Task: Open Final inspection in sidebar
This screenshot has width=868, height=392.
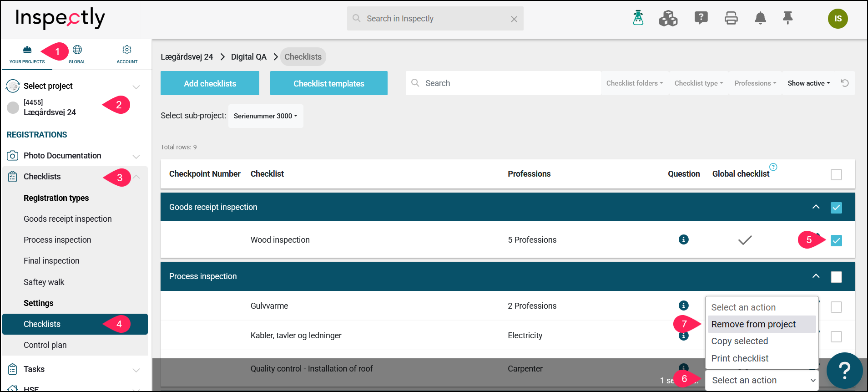Action: [51, 261]
